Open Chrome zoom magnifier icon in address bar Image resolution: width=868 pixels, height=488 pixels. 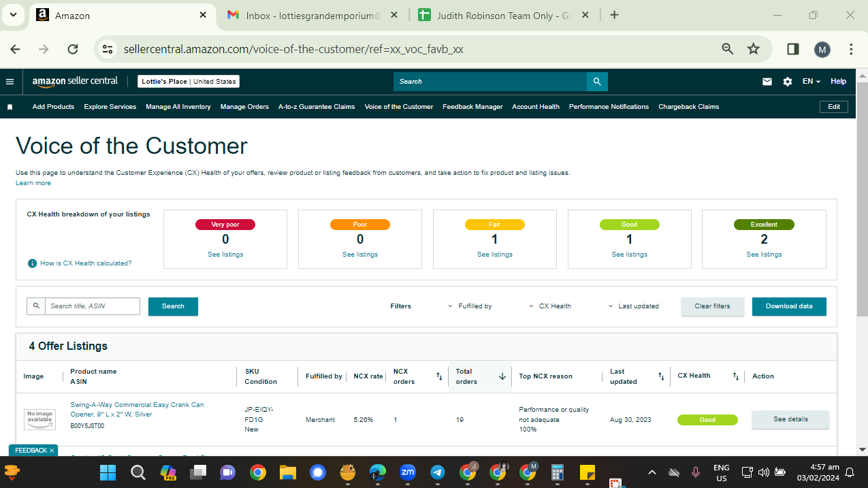[x=728, y=49]
